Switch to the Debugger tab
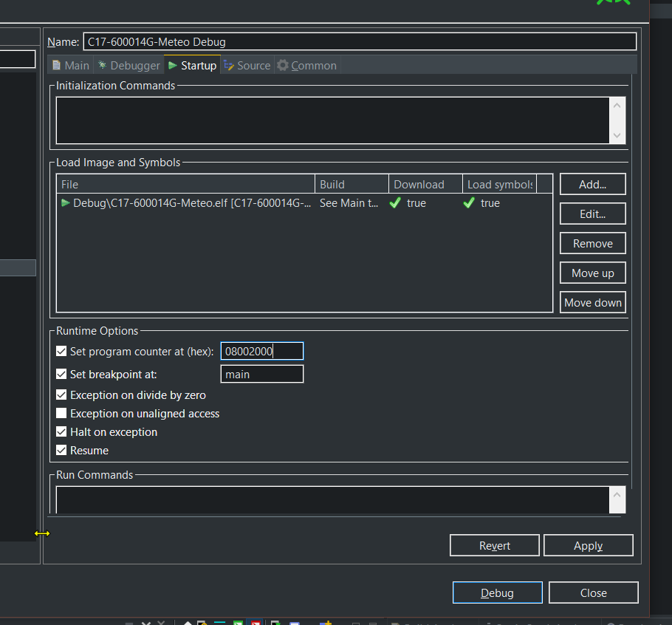Viewport: 672px width, 625px height. 129,65
